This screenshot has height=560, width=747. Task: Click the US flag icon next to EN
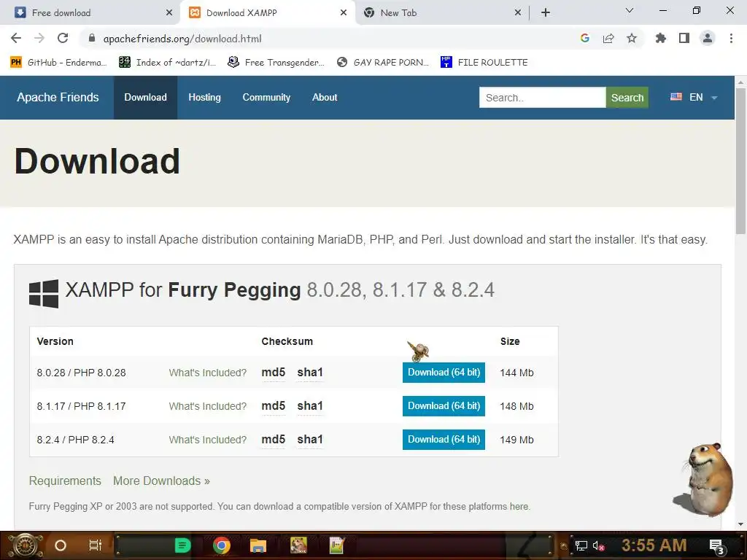(676, 97)
